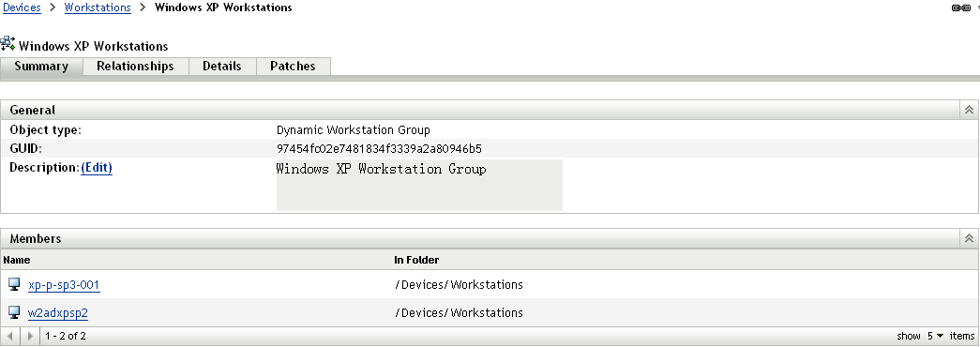Select the Summary tab
Screen dimensions: 980x347
click(x=41, y=67)
